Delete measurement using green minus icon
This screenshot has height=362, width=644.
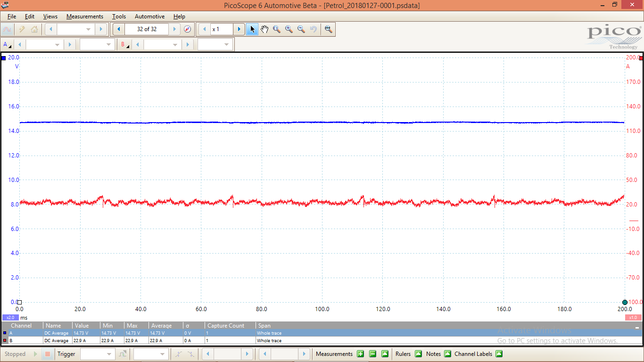click(x=372, y=354)
